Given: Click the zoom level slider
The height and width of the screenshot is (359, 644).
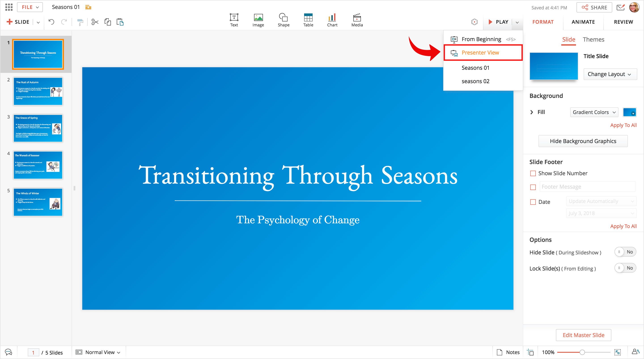Looking at the screenshot, I should point(582,352).
